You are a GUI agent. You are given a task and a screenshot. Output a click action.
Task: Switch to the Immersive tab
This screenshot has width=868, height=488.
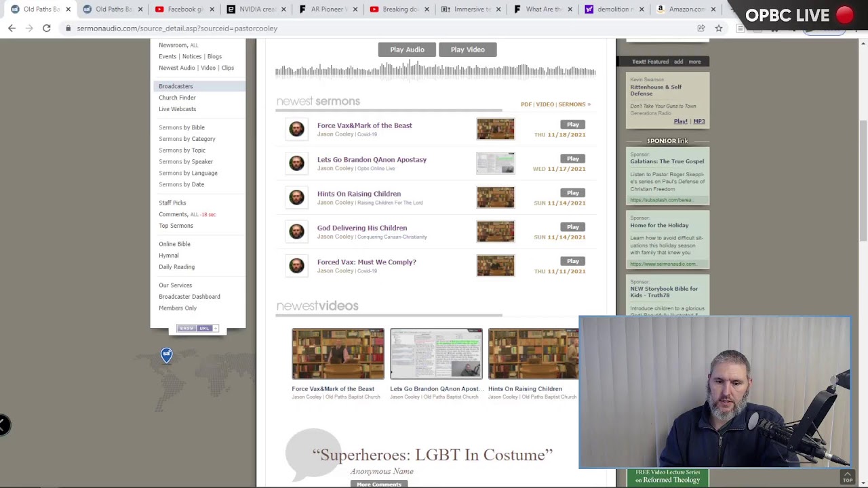pyautogui.click(x=473, y=9)
